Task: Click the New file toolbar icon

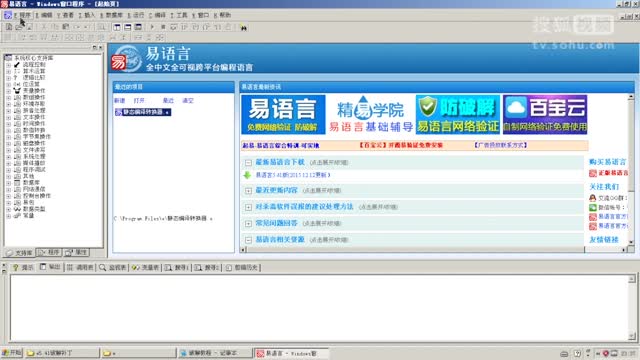Action: (x=9, y=27)
